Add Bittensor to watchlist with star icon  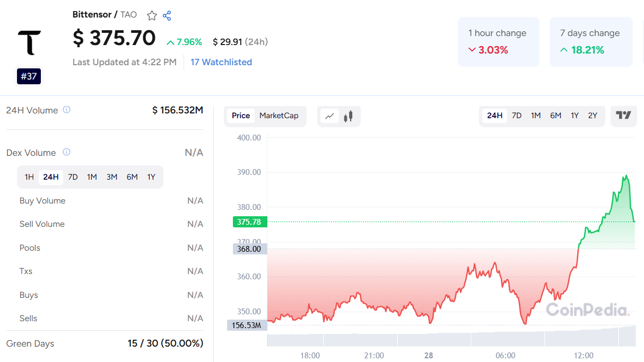tap(152, 15)
